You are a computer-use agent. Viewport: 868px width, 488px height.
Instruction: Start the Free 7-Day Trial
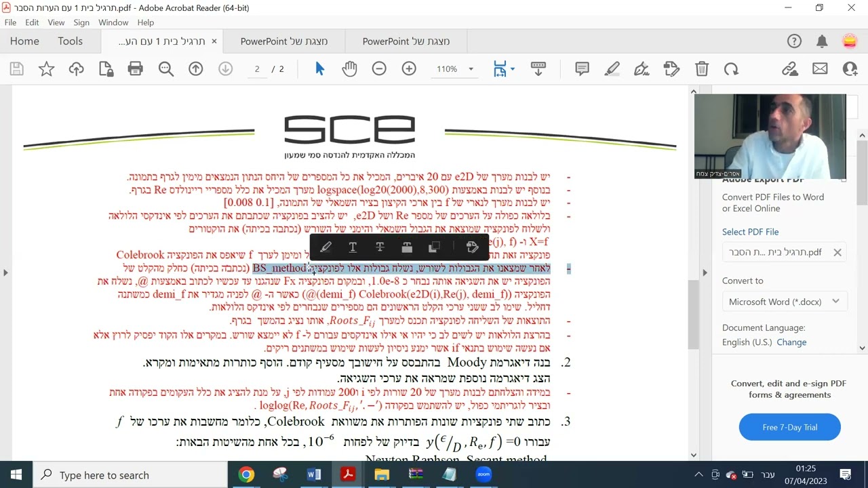pyautogui.click(x=790, y=427)
